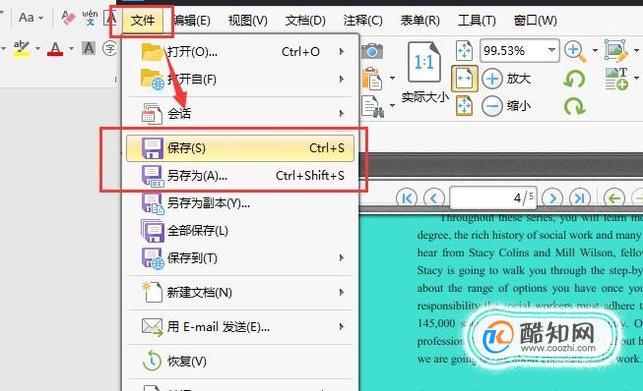Select 恢复(V) menu entry
Image resolution: width=643 pixels, height=391 pixels.
pyautogui.click(x=240, y=361)
